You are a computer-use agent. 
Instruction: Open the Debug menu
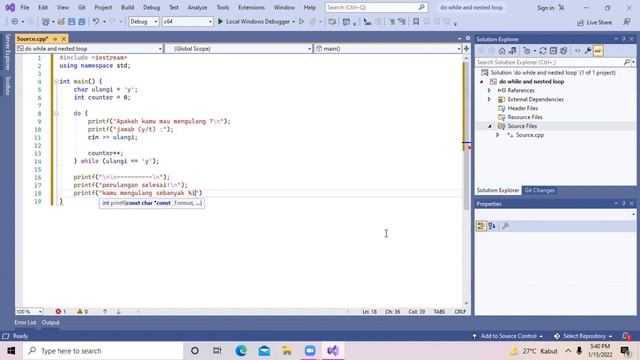[151, 7]
